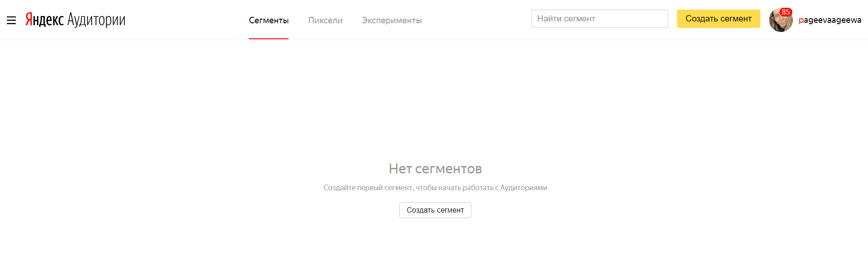Click the red 85 notification badge

[x=785, y=12]
